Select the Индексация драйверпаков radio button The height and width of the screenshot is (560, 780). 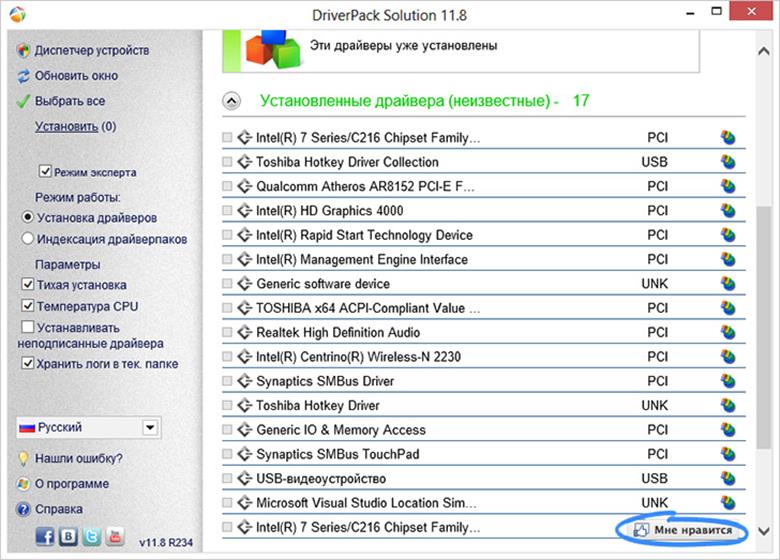27,239
